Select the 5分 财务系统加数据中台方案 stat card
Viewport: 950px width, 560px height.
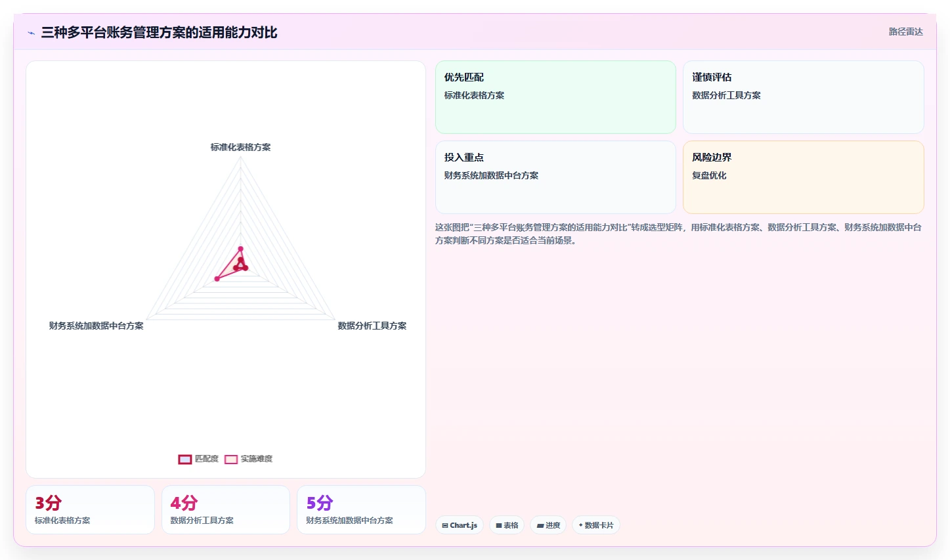(x=361, y=510)
